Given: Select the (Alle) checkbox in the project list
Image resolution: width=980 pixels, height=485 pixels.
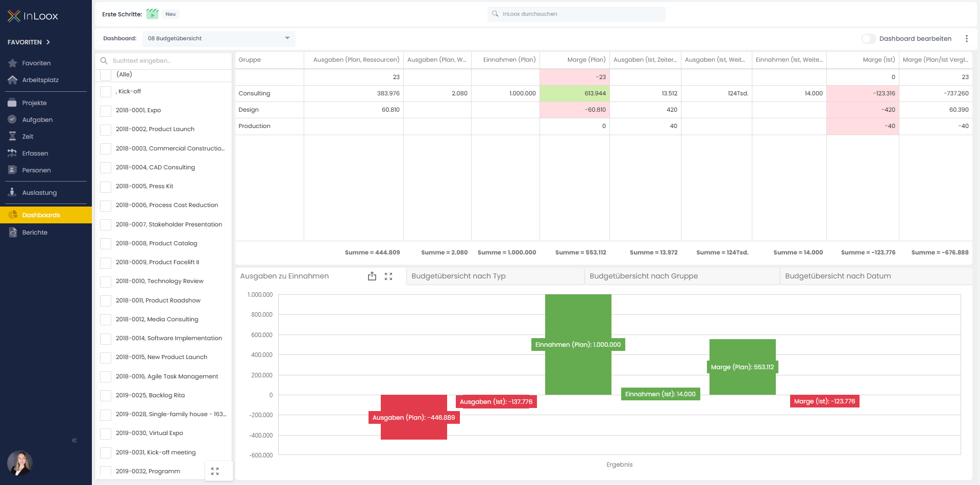Looking at the screenshot, I should pyautogui.click(x=106, y=74).
